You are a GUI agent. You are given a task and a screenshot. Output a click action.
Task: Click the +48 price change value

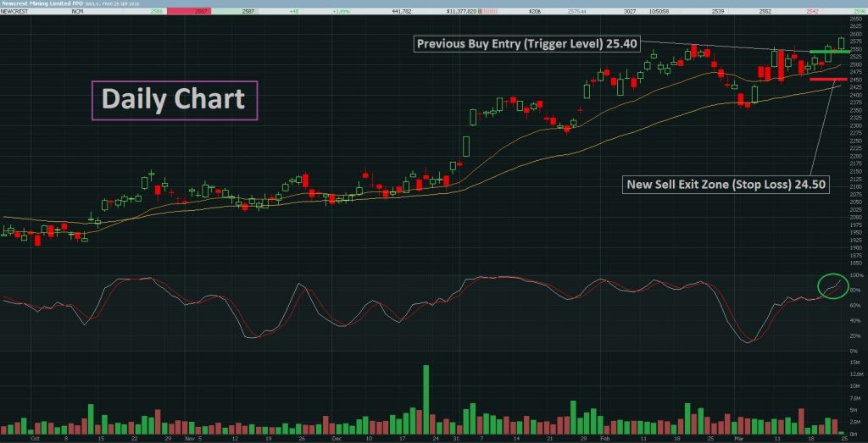pyautogui.click(x=292, y=11)
